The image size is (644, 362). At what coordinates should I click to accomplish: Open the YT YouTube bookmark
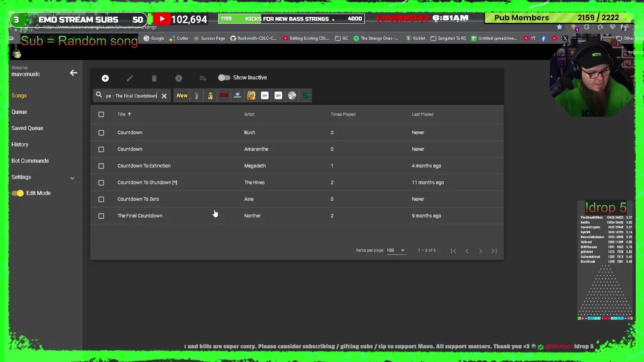[530, 38]
